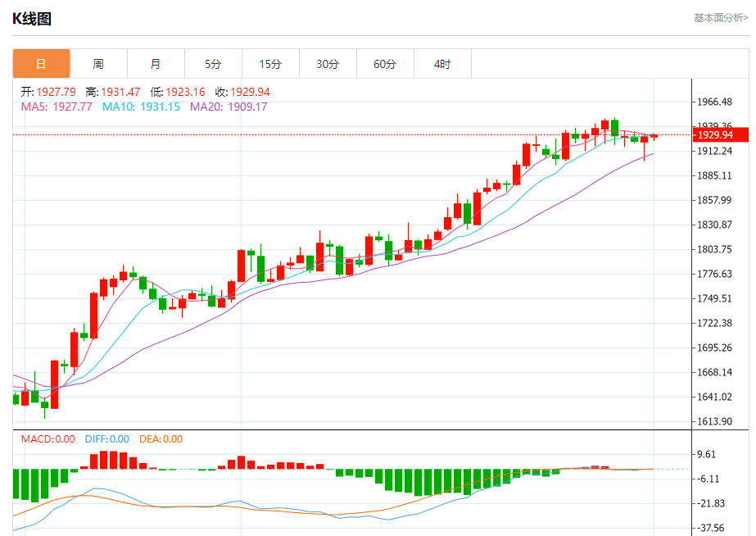Click the MACD:0.00 indicator label
Viewport: 756px width, 536px height.
(48, 439)
